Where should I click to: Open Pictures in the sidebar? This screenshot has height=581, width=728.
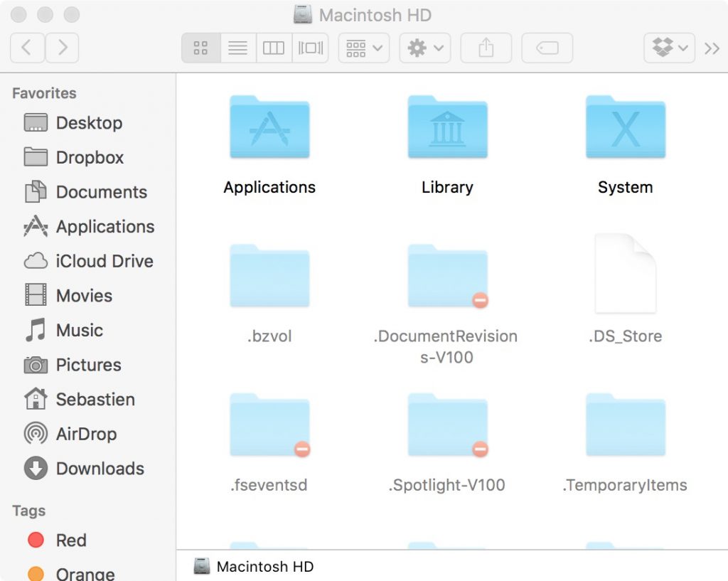coord(88,365)
